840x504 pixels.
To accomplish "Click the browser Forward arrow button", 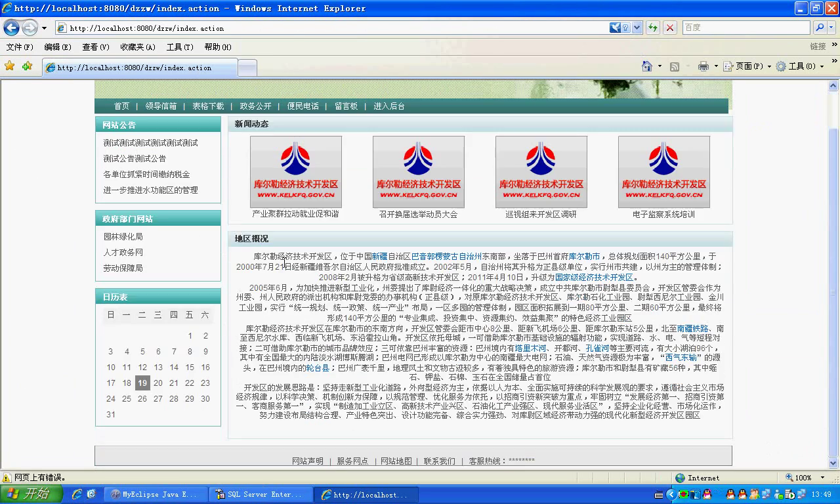I will pyautogui.click(x=30, y=28).
